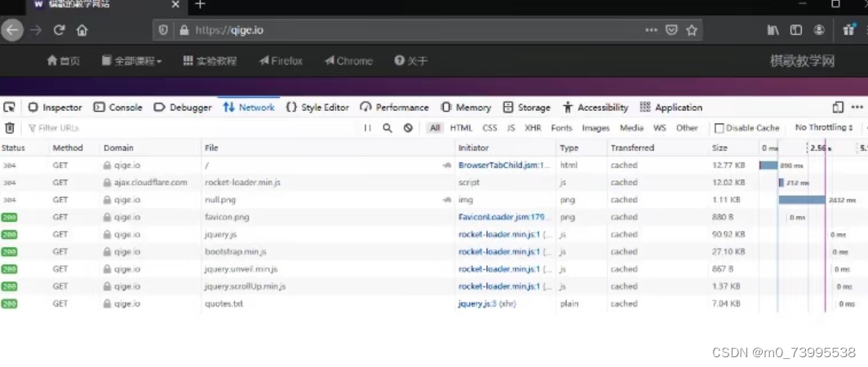Sort requests by the Transferred column header

point(632,148)
